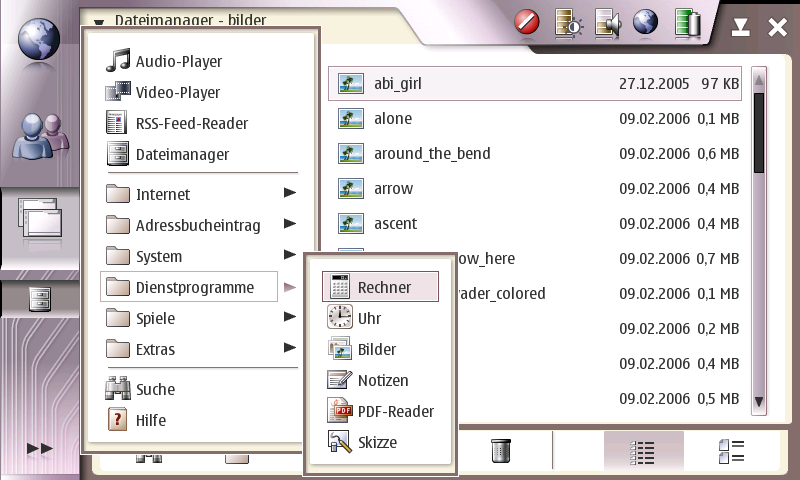The width and height of the screenshot is (800, 480).
Task: Open Hilfe from the menu
Action: coord(150,420)
